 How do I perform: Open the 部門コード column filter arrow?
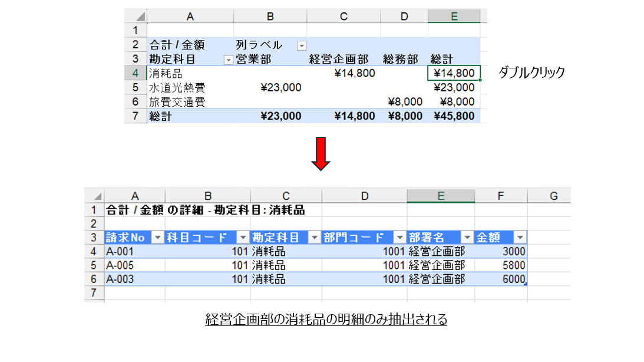pyautogui.click(x=399, y=237)
